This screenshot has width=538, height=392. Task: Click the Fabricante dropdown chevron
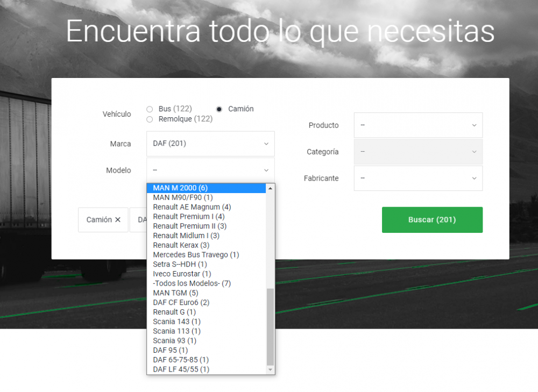(x=474, y=178)
